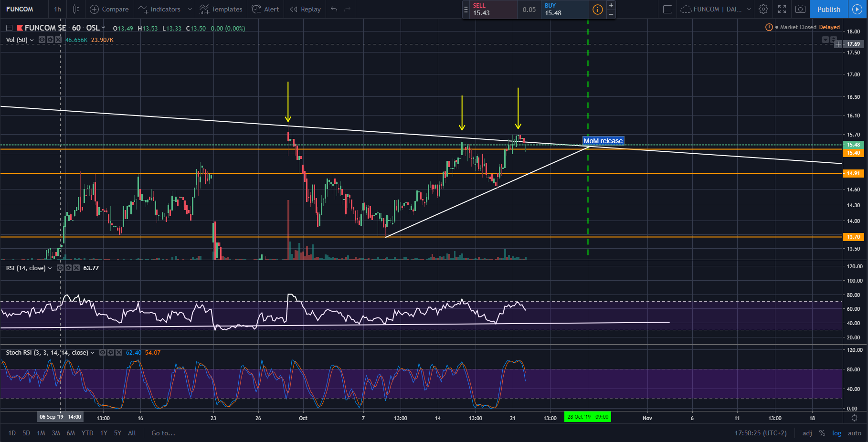Select the All time range
The width and height of the screenshot is (868, 442).
click(x=132, y=433)
